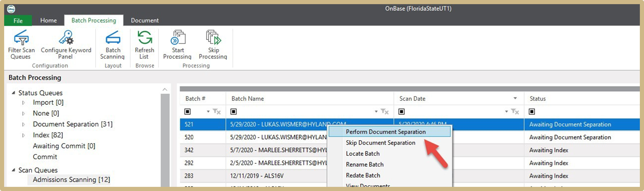Collapse the Status Queues tree node
644x191 pixels.
point(13,93)
